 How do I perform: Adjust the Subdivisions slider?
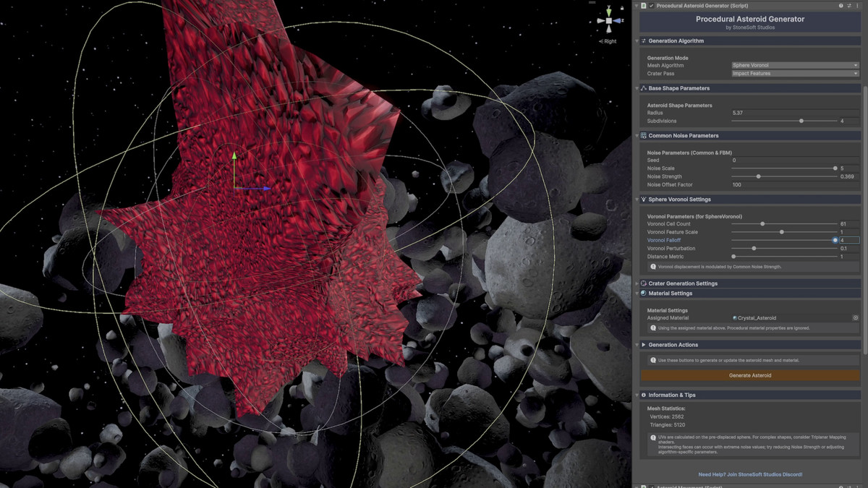click(x=784, y=121)
